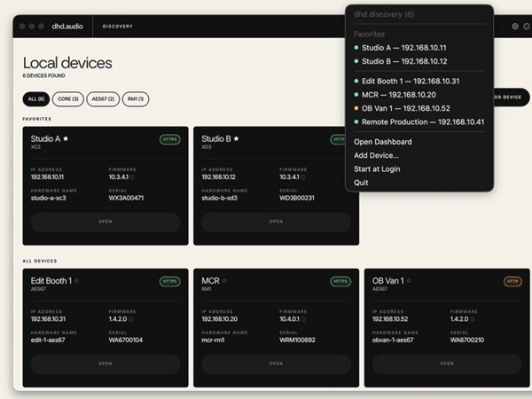532x399 pixels.
Task: Click firmware info icon on Edit Booth 1
Action: pos(131,319)
